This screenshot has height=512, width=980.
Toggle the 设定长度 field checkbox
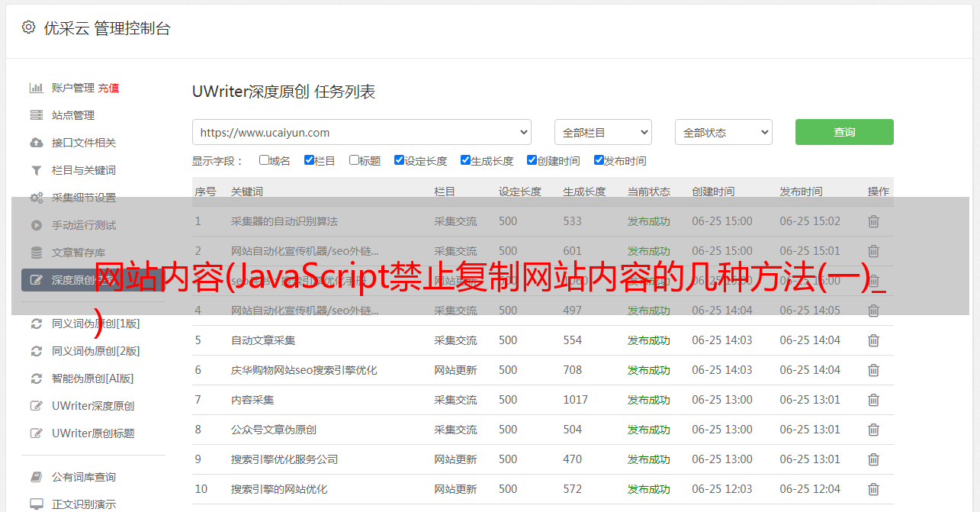[399, 160]
